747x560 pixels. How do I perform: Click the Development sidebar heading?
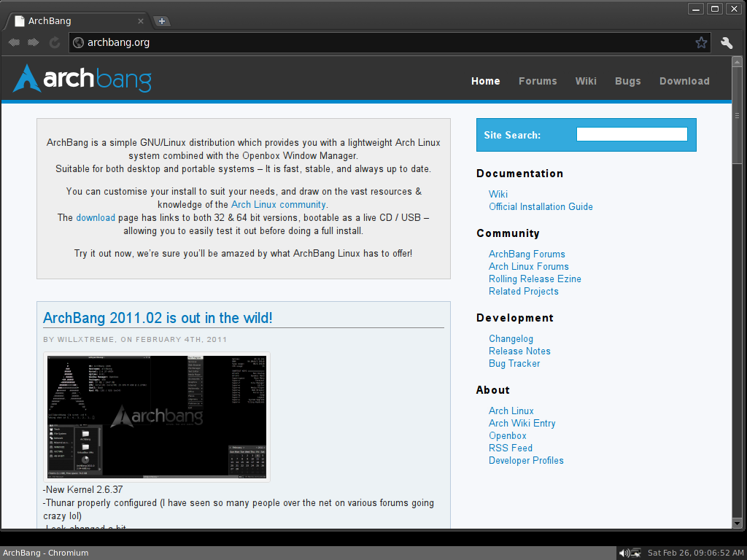click(515, 318)
